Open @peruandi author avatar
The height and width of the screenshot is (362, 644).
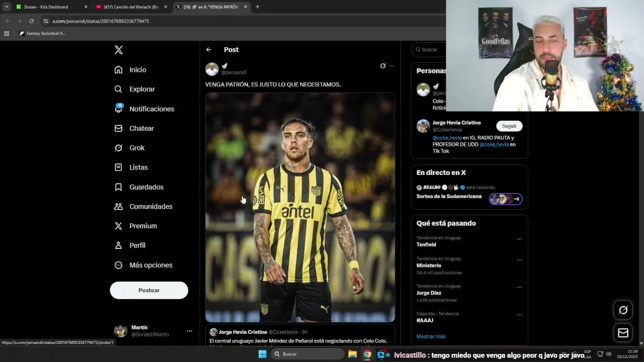[x=212, y=69]
